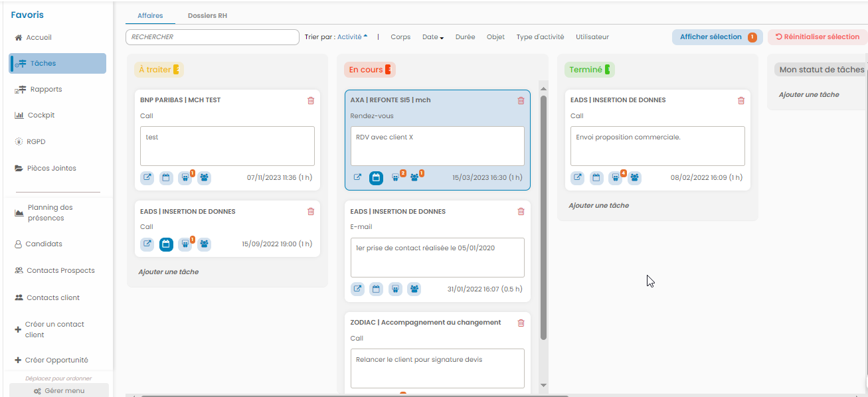This screenshot has height=397, width=868.
Task: Toggle calendar icon on BNP PARIBAS card
Action: [x=166, y=178]
